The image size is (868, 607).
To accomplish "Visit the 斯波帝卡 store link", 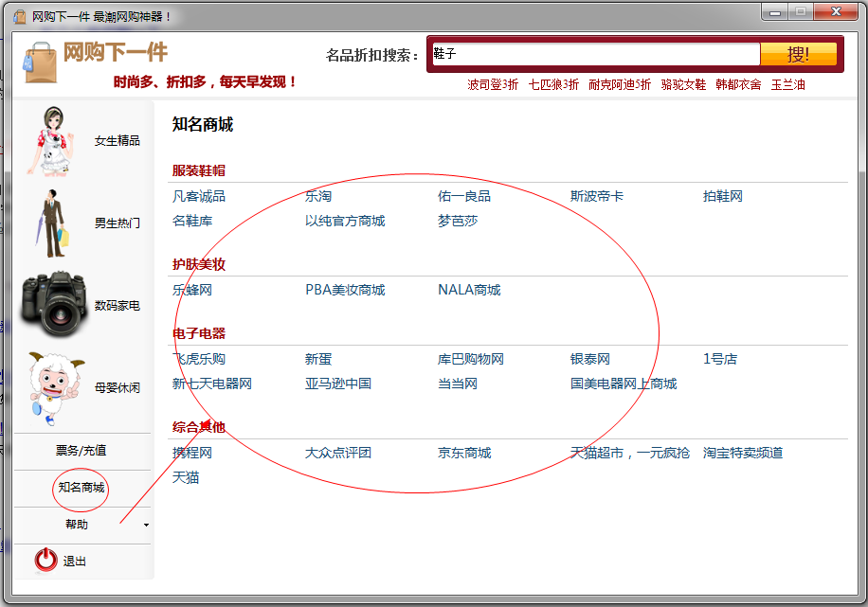I will [597, 196].
